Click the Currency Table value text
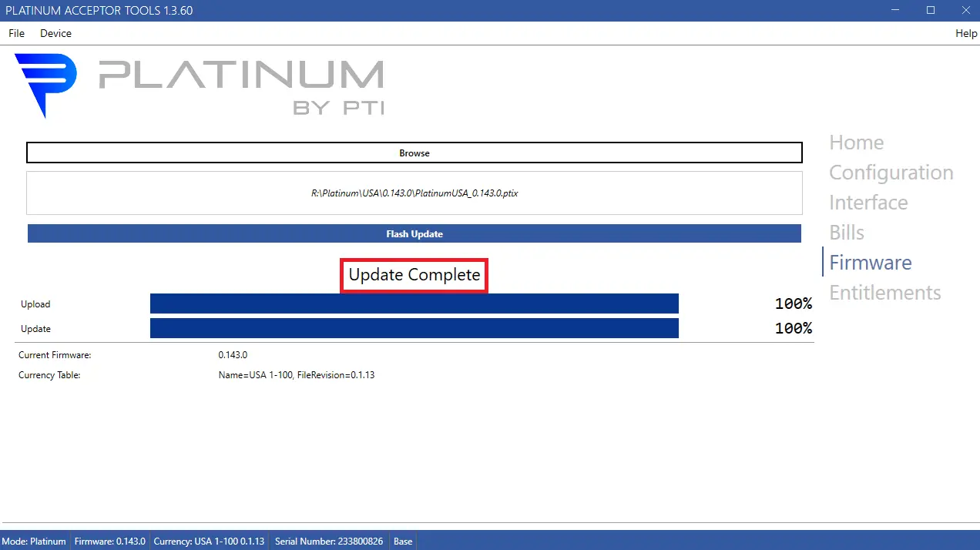Screen dimensions: 980x550 pos(297,375)
